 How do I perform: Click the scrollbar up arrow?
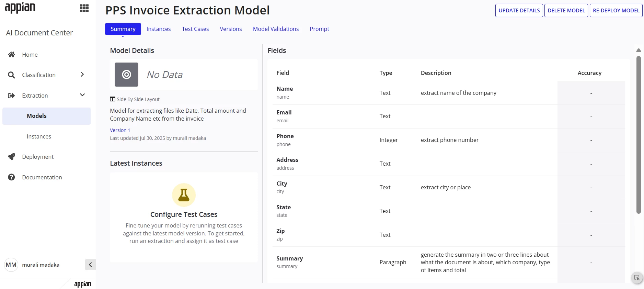point(639,51)
